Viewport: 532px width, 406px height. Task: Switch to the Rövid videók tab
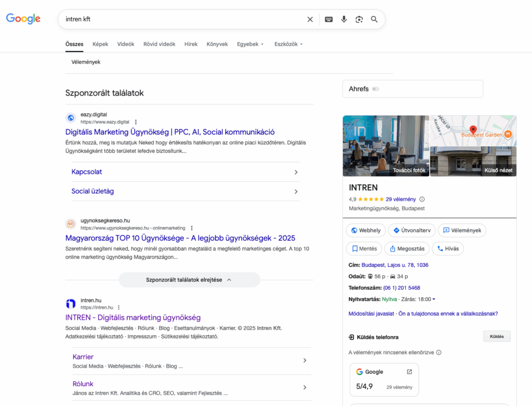(x=159, y=44)
